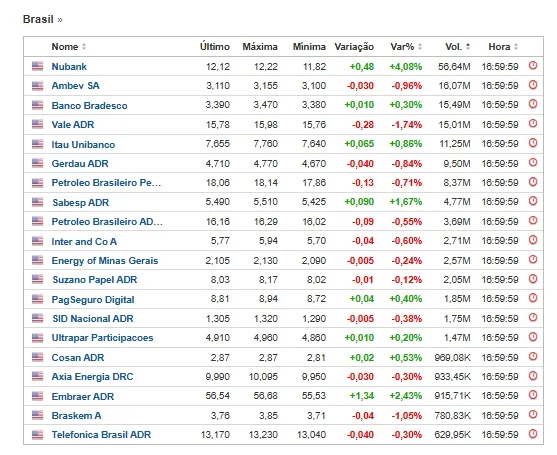Screen dimensions: 557x455
Task: Open the Gerdau ADR stock link
Action: 80,164
